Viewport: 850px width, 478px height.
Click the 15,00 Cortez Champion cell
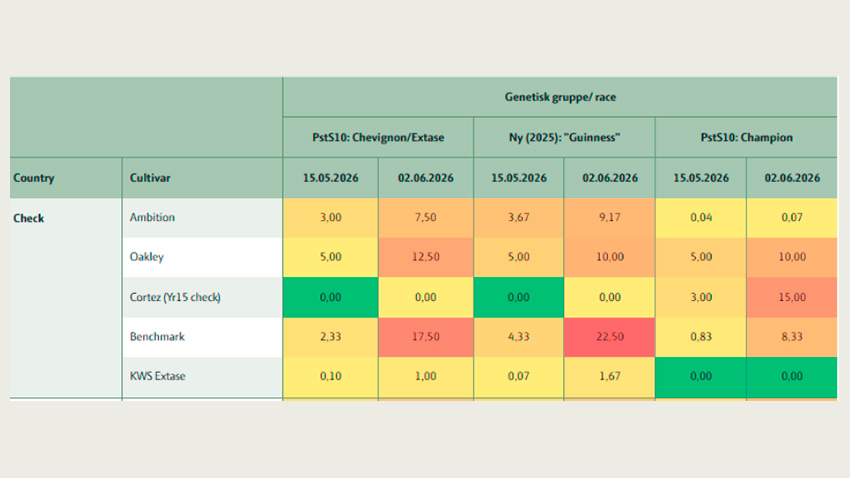pos(792,297)
